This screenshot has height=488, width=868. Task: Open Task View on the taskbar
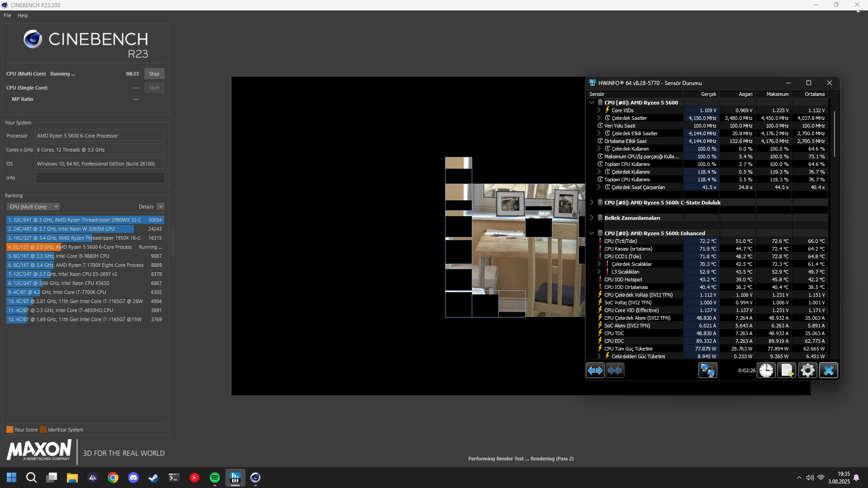coord(52,478)
